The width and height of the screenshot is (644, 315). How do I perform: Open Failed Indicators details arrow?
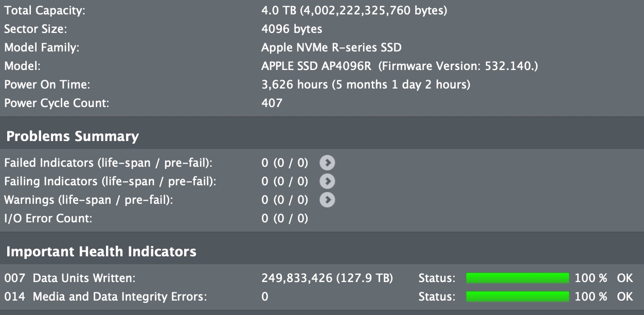[327, 163]
